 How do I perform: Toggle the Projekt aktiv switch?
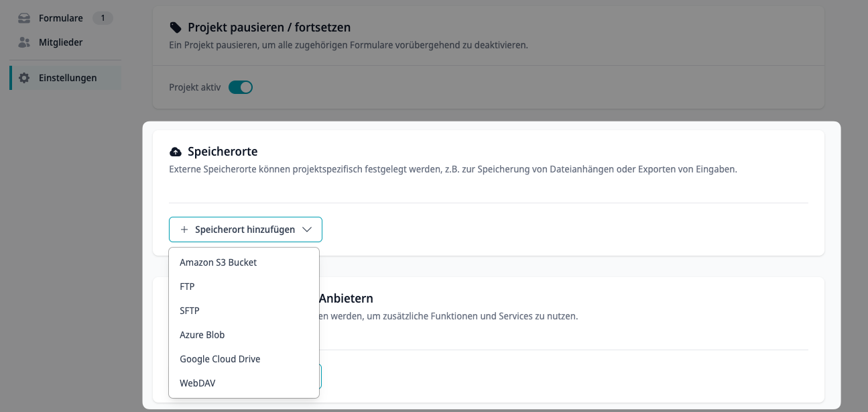point(241,87)
